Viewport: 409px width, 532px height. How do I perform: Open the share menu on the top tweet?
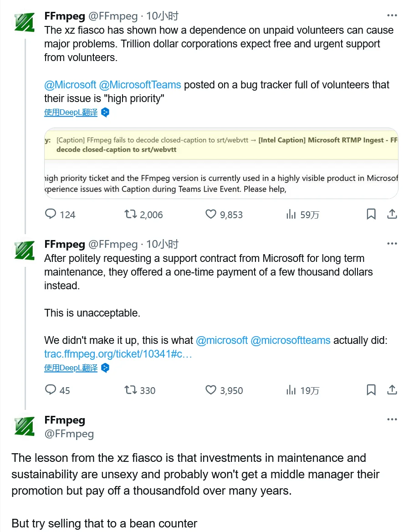point(392,214)
